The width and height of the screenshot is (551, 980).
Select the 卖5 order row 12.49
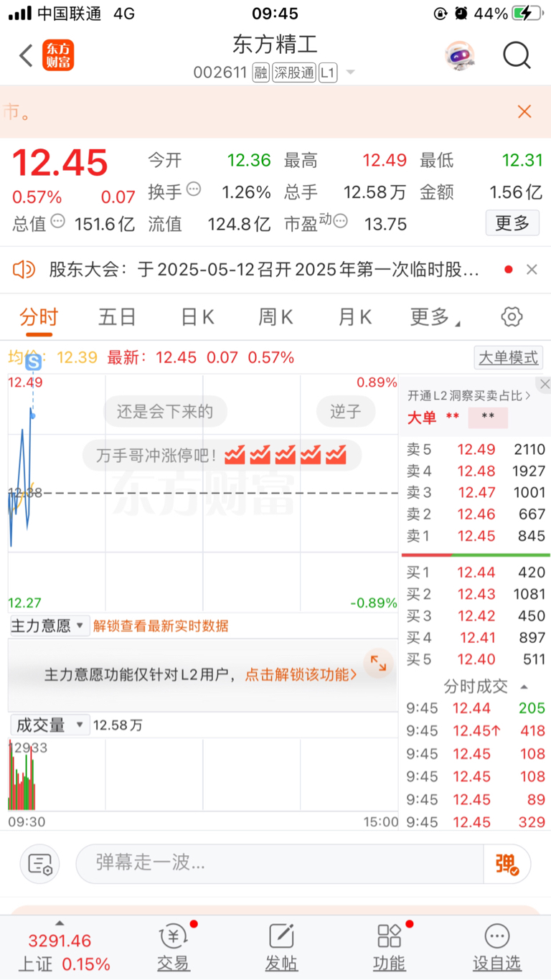tap(476, 450)
